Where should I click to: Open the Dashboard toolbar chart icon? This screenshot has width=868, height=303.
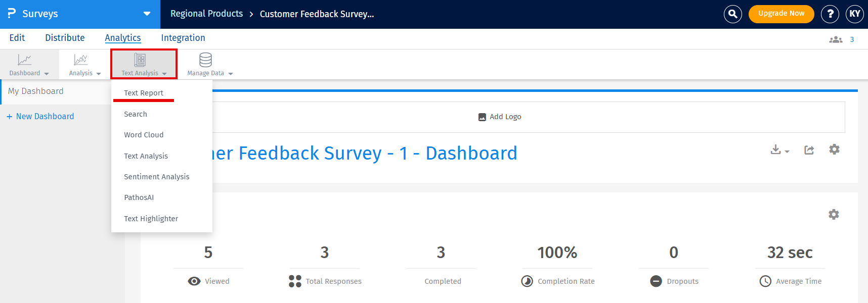click(x=24, y=60)
